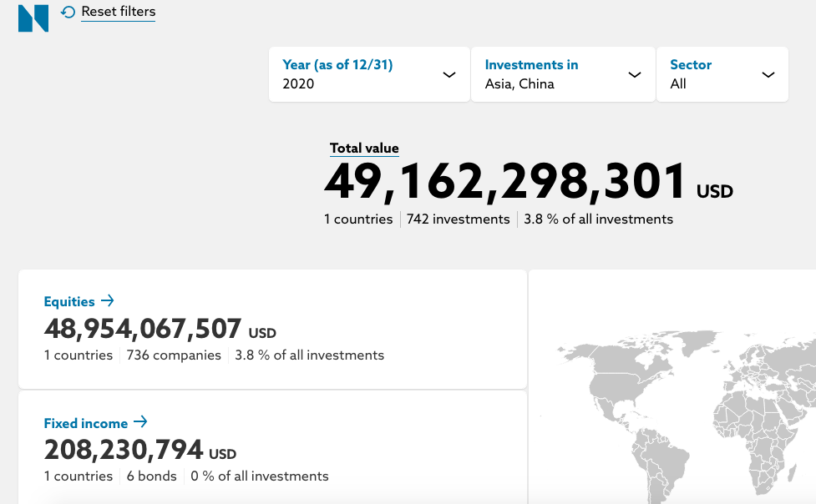816x504 pixels.
Task: Click the Sector dropdown chevron arrow
Action: coord(768,75)
